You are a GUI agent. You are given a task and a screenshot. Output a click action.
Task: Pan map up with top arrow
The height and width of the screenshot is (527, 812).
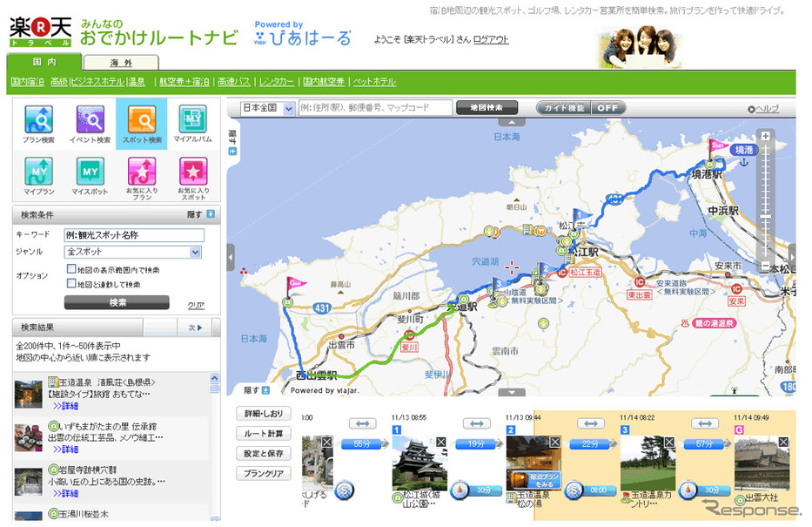pyautogui.click(x=512, y=122)
